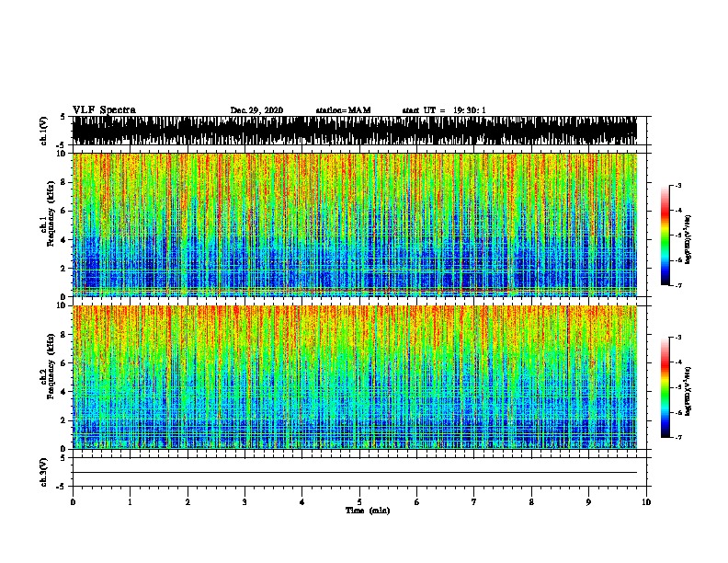
Task: Click the ch.3(V) axis label
Action: pos(44,472)
